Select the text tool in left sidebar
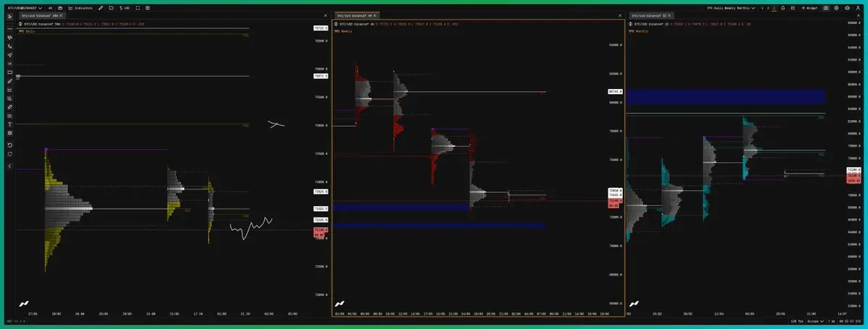Screen dimensions: 868x329 pos(9,124)
